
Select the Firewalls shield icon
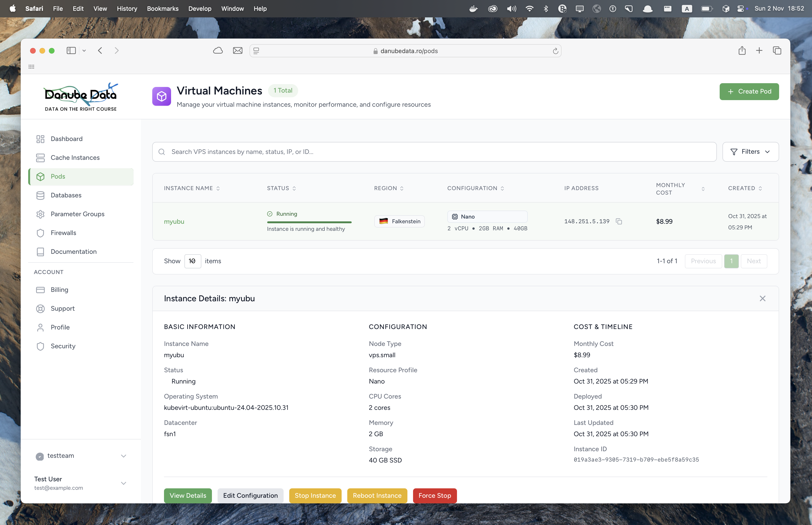pyautogui.click(x=41, y=233)
